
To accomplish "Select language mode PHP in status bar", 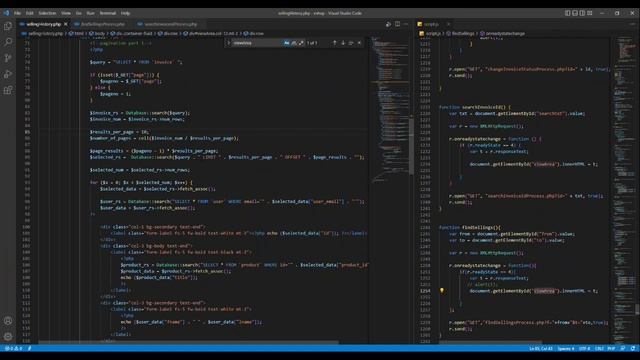I will [x=611, y=349].
